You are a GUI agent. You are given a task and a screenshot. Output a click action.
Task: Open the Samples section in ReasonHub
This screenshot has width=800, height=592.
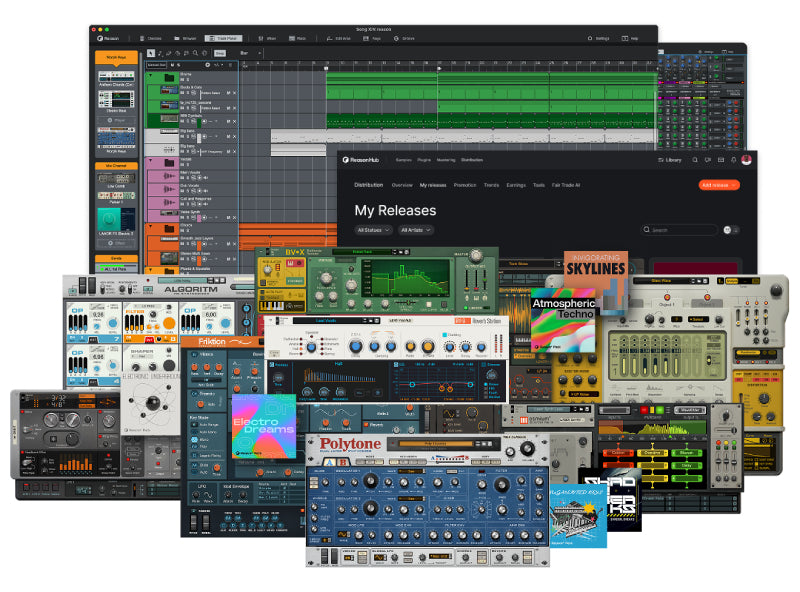coord(404,160)
